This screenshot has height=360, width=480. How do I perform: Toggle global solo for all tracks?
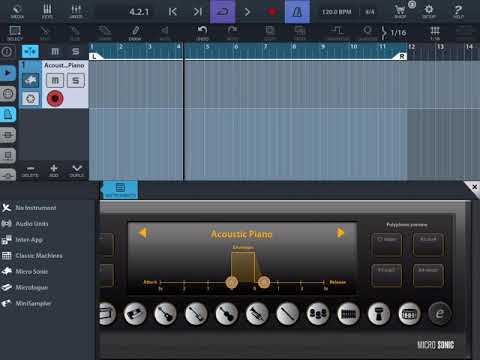(x=76, y=52)
